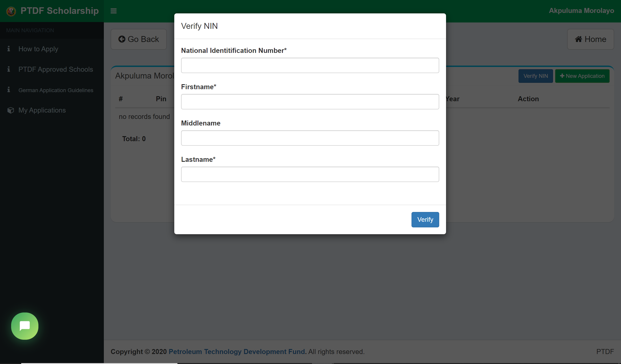Click the info icon beside PTDF Approved Schools
This screenshot has height=364, width=621.
[9, 69]
